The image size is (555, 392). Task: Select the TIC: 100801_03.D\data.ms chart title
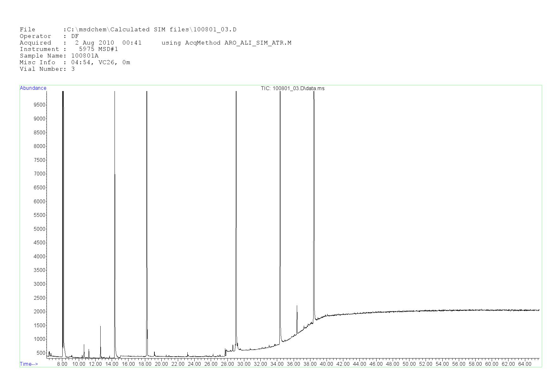pyautogui.click(x=292, y=89)
